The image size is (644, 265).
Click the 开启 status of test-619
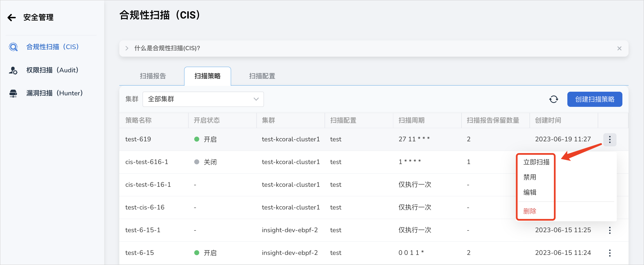tap(205, 139)
